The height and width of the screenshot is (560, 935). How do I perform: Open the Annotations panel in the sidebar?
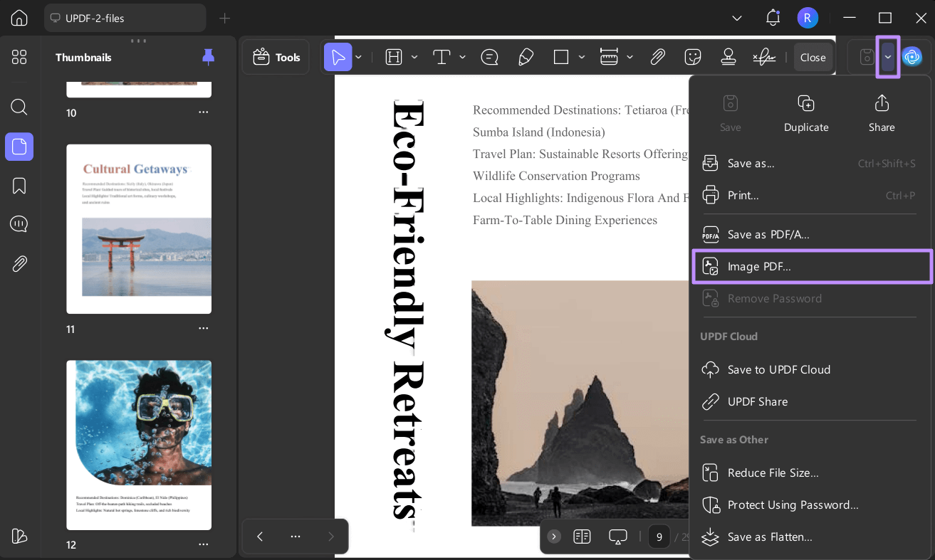(x=19, y=224)
